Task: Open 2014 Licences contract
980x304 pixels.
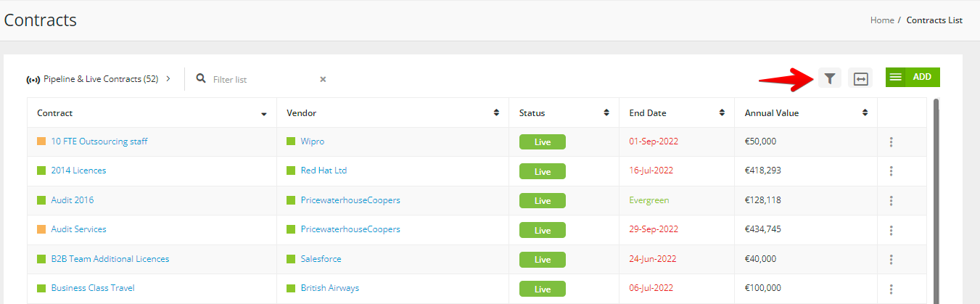Action: pyautogui.click(x=78, y=171)
